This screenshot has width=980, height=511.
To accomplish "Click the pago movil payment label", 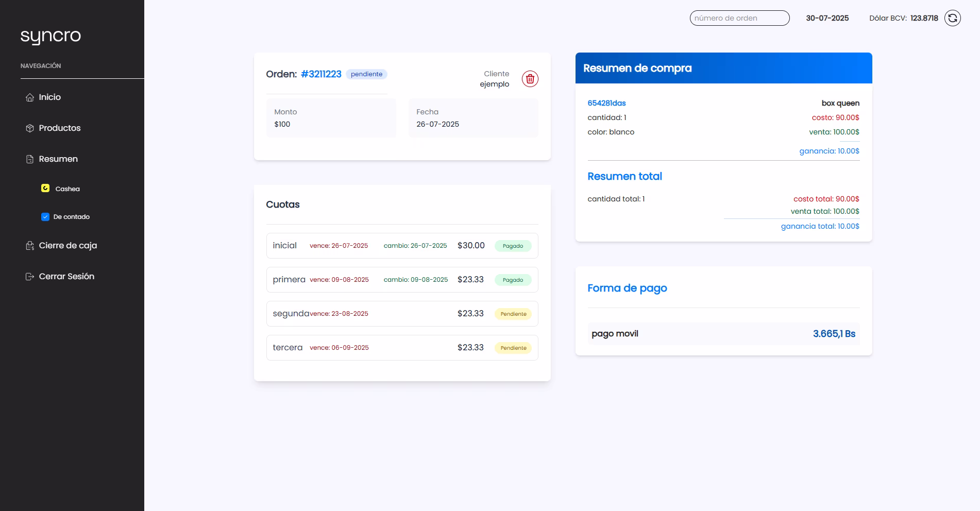I will tap(615, 334).
